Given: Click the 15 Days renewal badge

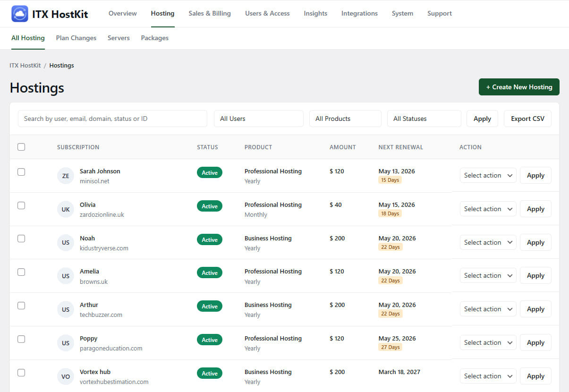Looking at the screenshot, I should 390,180.
